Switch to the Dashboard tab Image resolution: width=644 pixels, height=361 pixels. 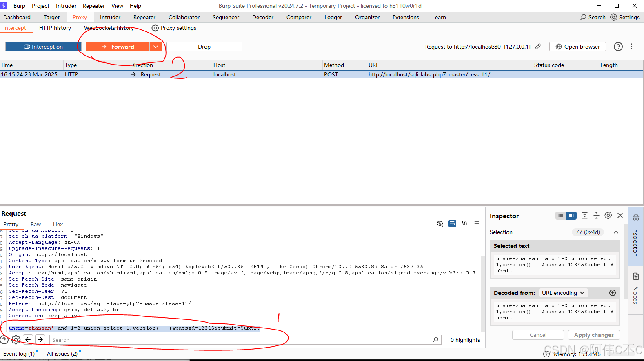17,17
